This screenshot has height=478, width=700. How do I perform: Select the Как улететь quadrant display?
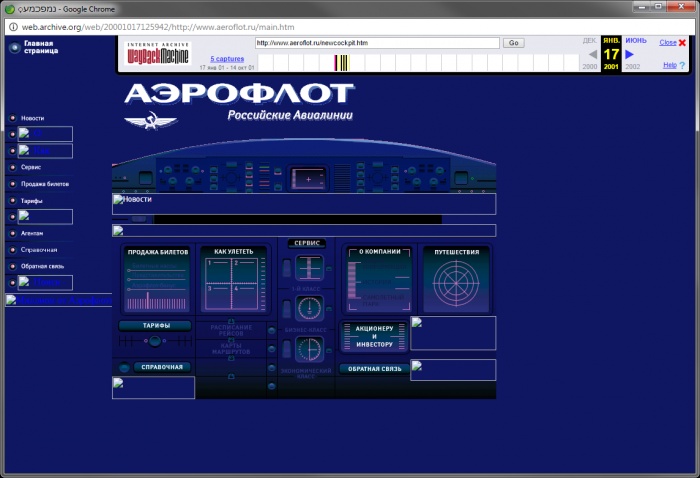point(232,284)
